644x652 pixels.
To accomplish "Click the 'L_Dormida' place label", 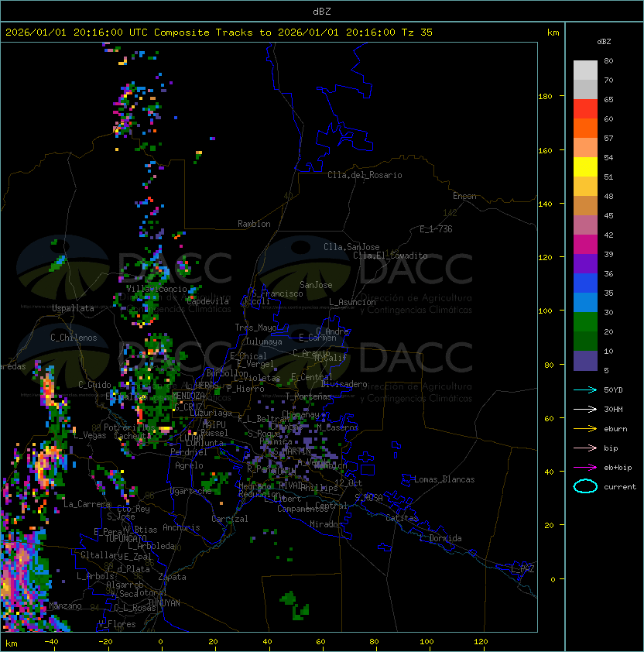I will (440, 538).
